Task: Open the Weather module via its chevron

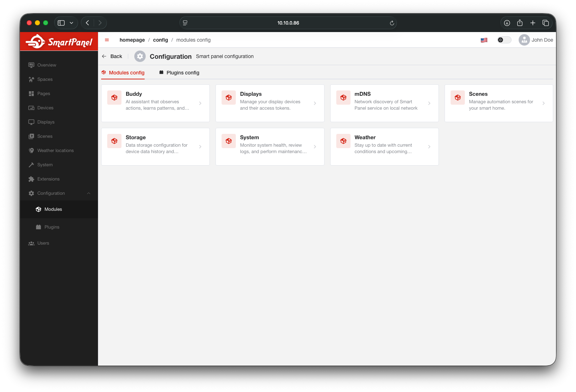Action: pyautogui.click(x=429, y=146)
